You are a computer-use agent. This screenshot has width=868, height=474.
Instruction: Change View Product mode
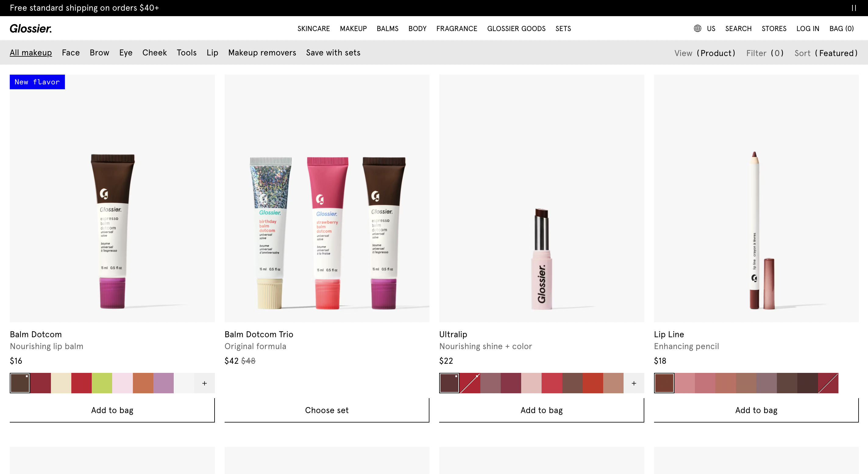(x=705, y=53)
